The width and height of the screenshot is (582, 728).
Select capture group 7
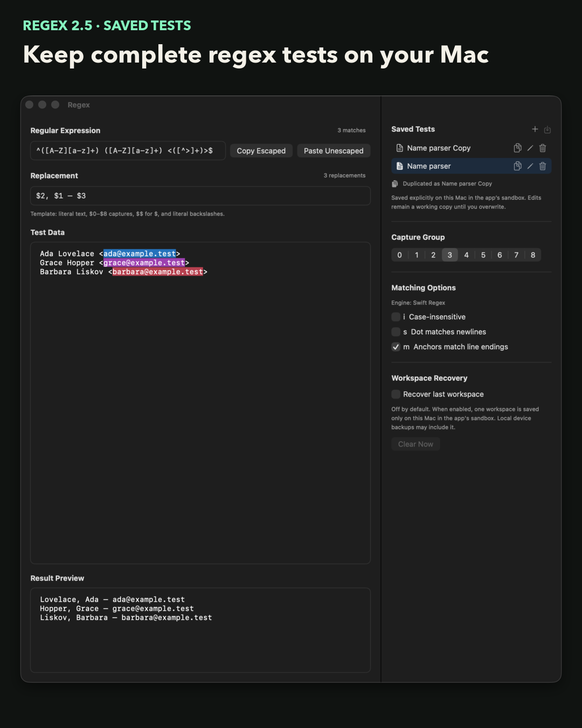coord(516,255)
